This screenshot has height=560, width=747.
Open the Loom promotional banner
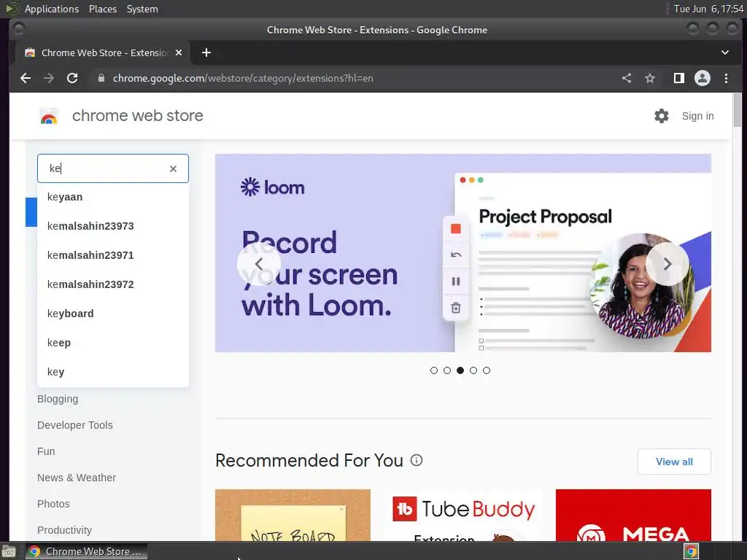(463, 253)
